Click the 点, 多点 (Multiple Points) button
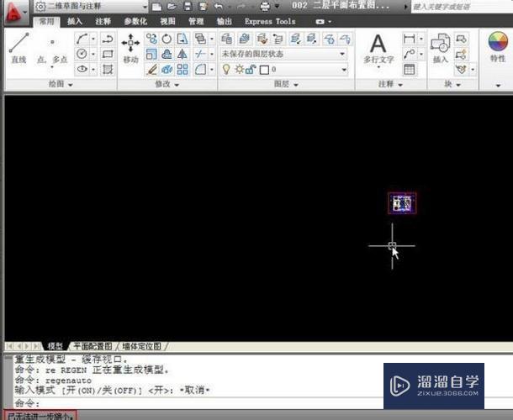This screenshot has width=513, height=420. tap(52, 52)
